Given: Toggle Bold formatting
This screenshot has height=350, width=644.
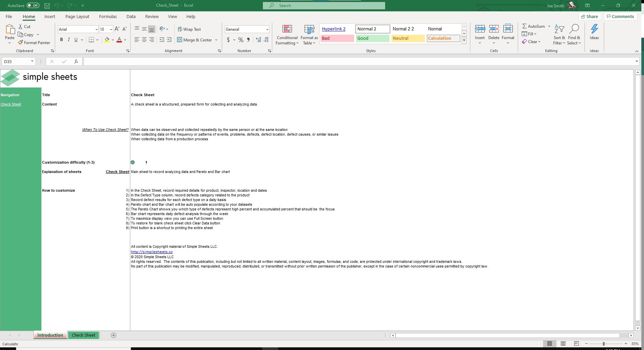Looking at the screenshot, I should [61, 40].
